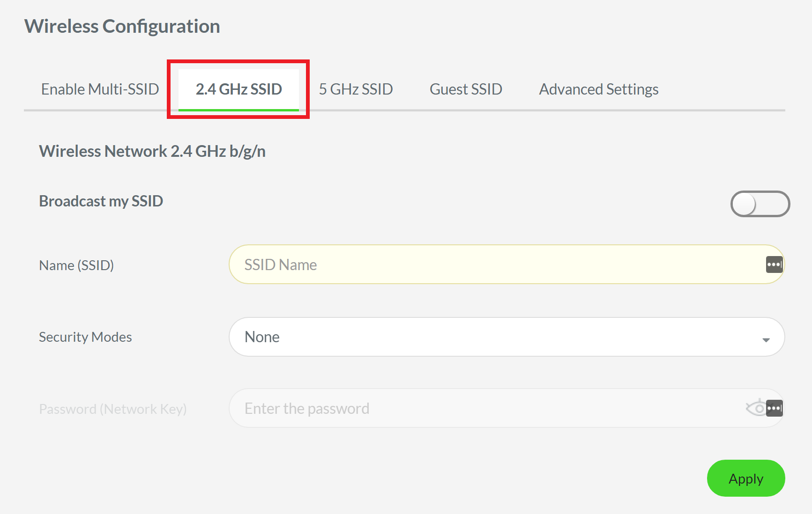This screenshot has height=514, width=812.
Task: Click inside the SSID Name field
Action: pyautogui.click(x=469, y=264)
